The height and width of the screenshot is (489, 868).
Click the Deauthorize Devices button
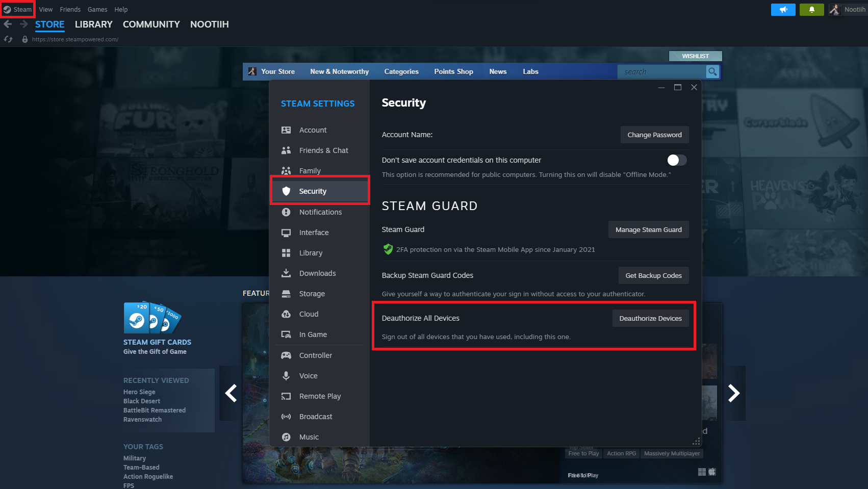[651, 318]
